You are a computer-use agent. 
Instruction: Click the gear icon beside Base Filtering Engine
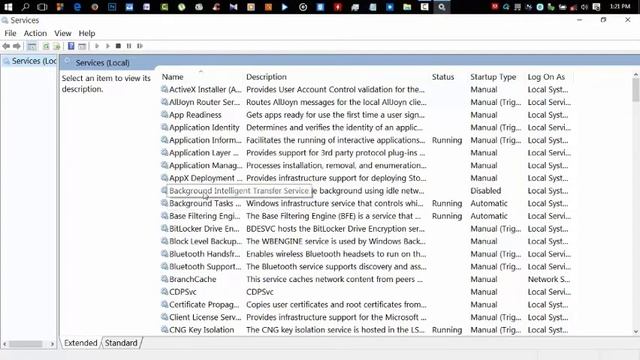(164, 216)
